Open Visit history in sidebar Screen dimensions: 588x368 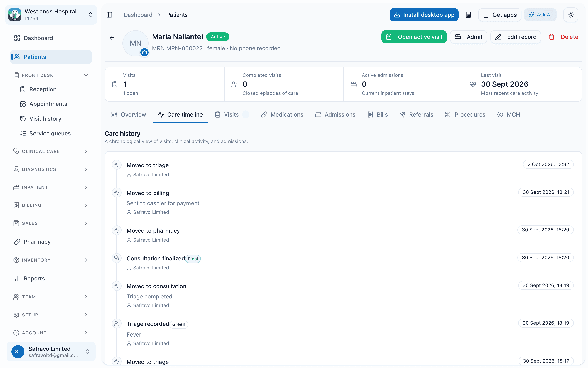point(53,119)
